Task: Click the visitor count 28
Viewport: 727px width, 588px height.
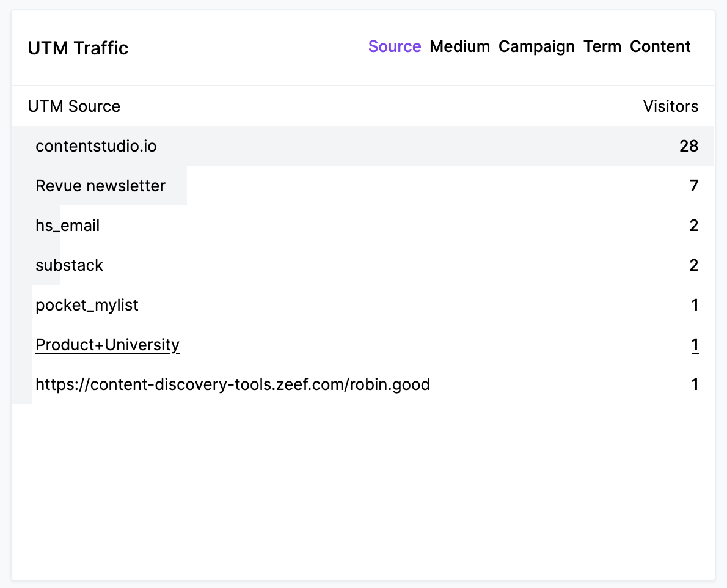Action: [689, 146]
